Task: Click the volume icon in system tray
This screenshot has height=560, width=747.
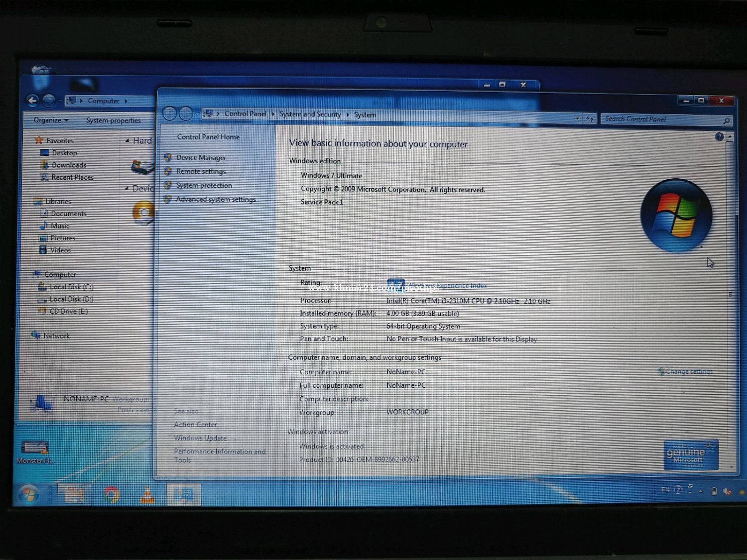Action: 727,491
